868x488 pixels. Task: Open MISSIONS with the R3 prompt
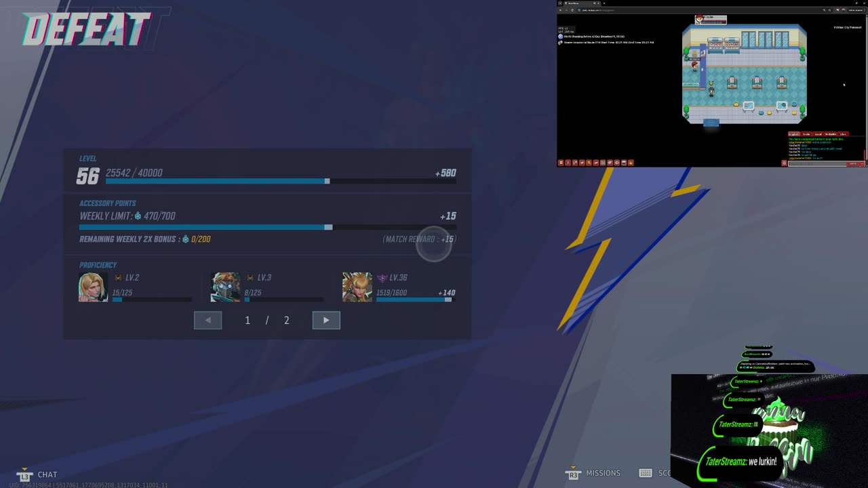pyautogui.click(x=593, y=473)
